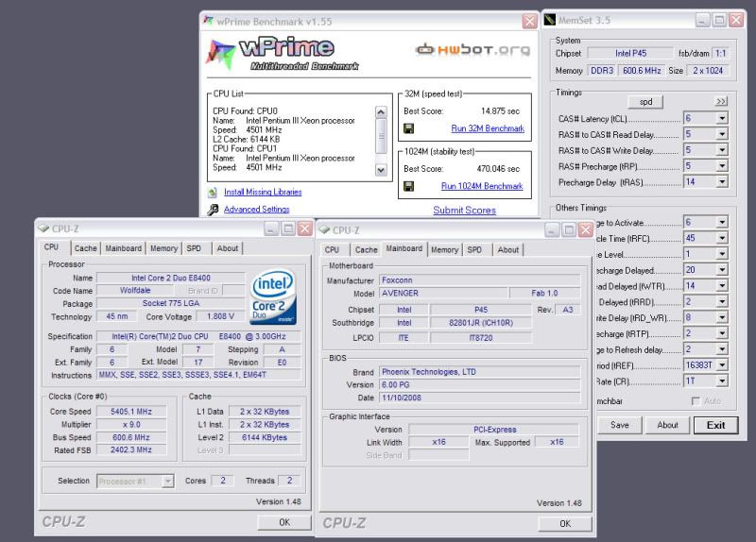This screenshot has width=756, height=542.
Task: Toggle the Auto checkbox in MemSet
Action: tap(696, 401)
